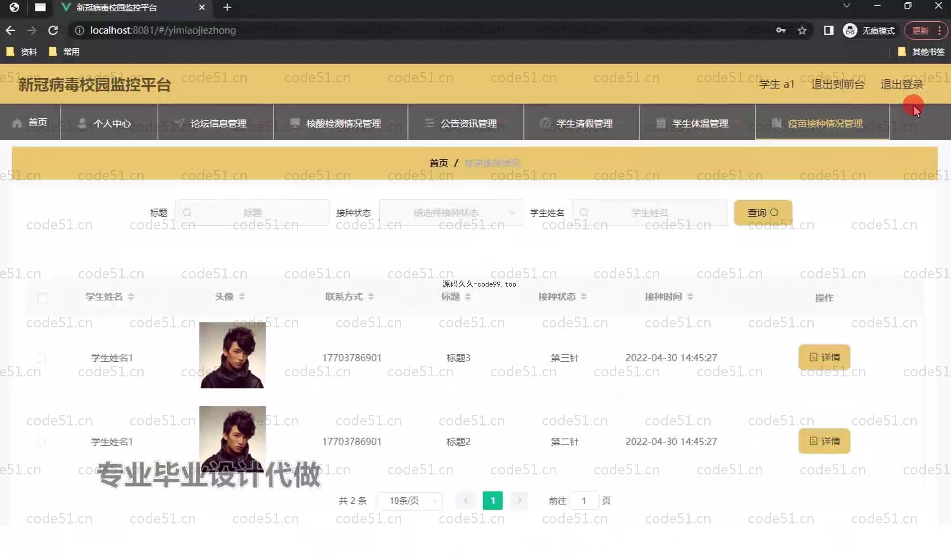Click the previous page arrow
The image size is (951, 560).
tap(465, 500)
